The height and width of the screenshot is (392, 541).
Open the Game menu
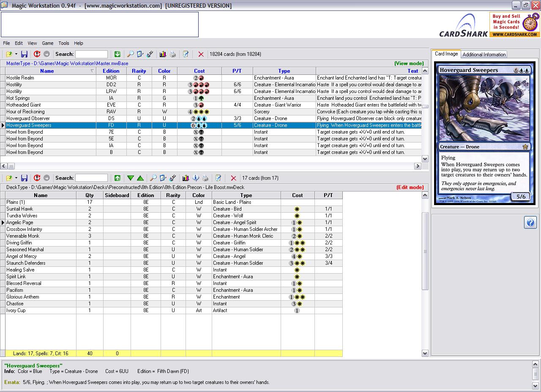click(47, 43)
